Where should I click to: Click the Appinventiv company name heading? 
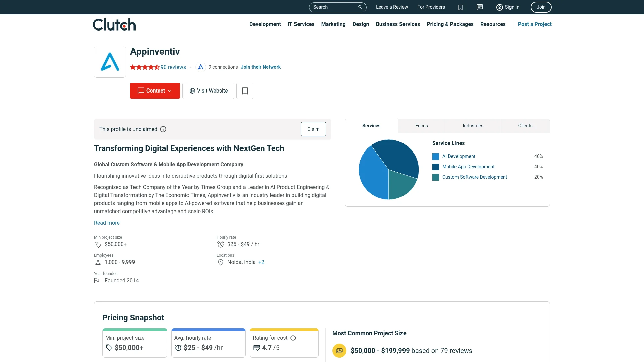click(x=155, y=52)
